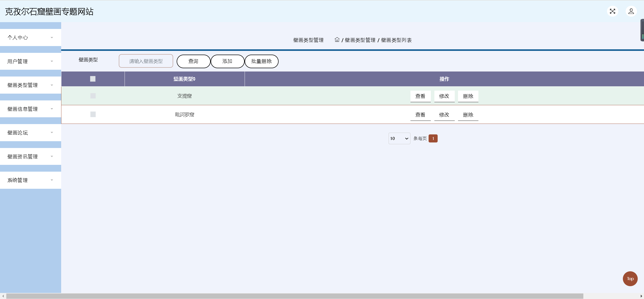Check the 毗诃罗窟 row checkbox
The width and height of the screenshot is (644, 299).
point(93,115)
